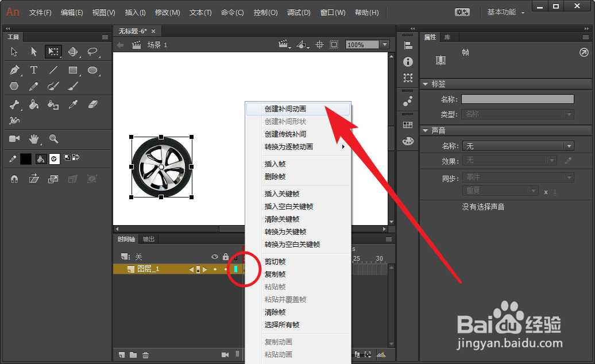Swap stroke and fill colors
Screen dimensions: 595x364
(76, 157)
